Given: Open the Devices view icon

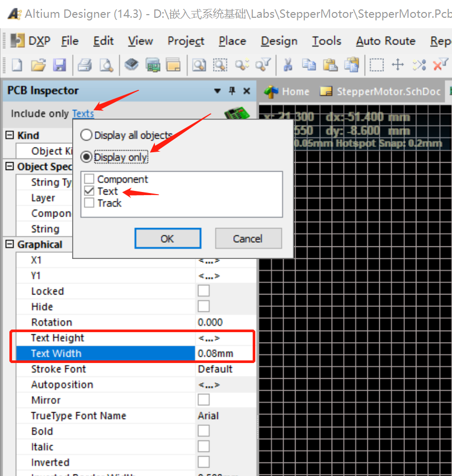Looking at the screenshot, I should click(x=131, y=65).
